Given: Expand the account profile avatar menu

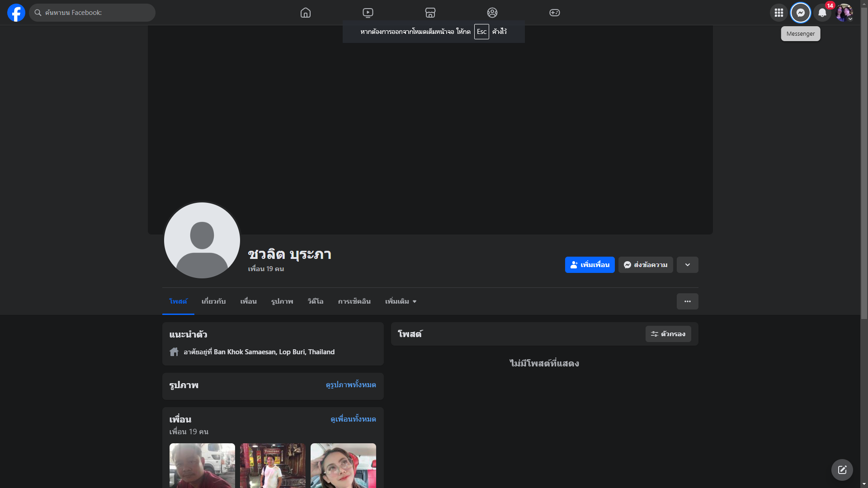Looking at the screenshot, I should point(844,13).
